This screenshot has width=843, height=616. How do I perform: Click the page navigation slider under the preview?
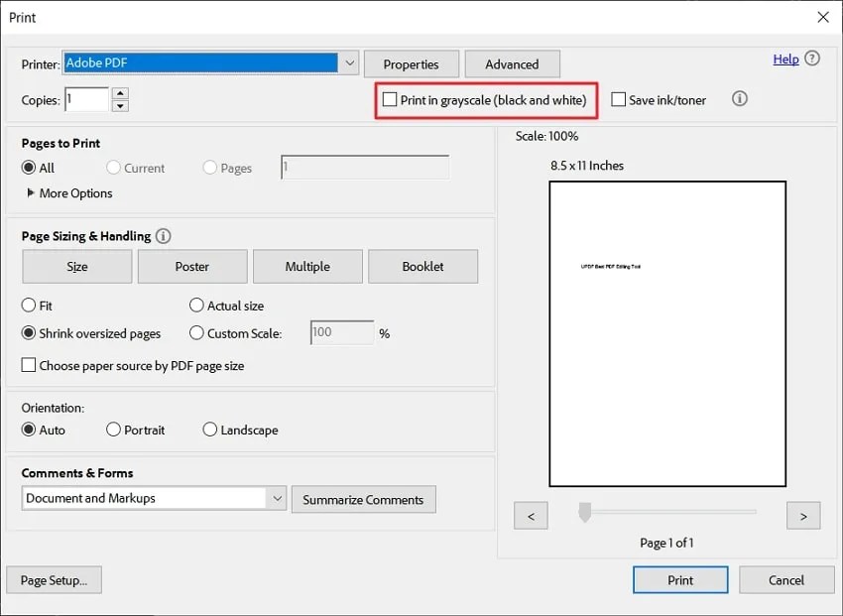pyautogui.click(x=584, y=512)
